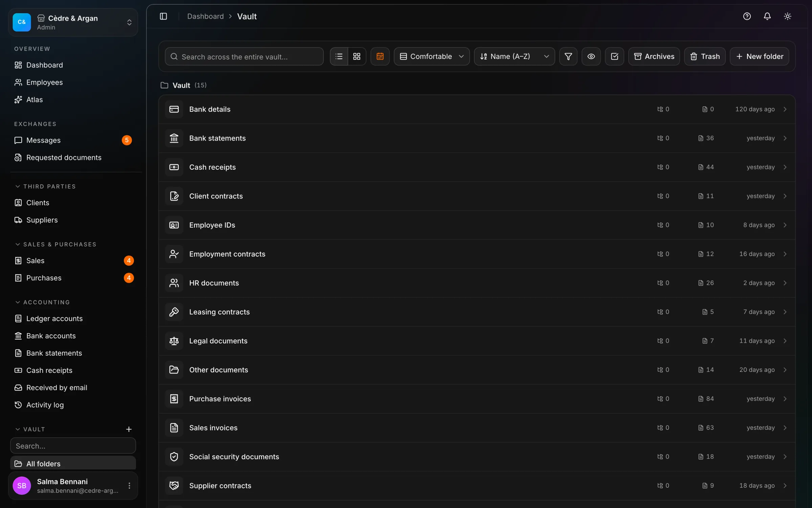The image size is (812, 508).
Task: Click the HR documents people icon
Action: tap(174, 283)
